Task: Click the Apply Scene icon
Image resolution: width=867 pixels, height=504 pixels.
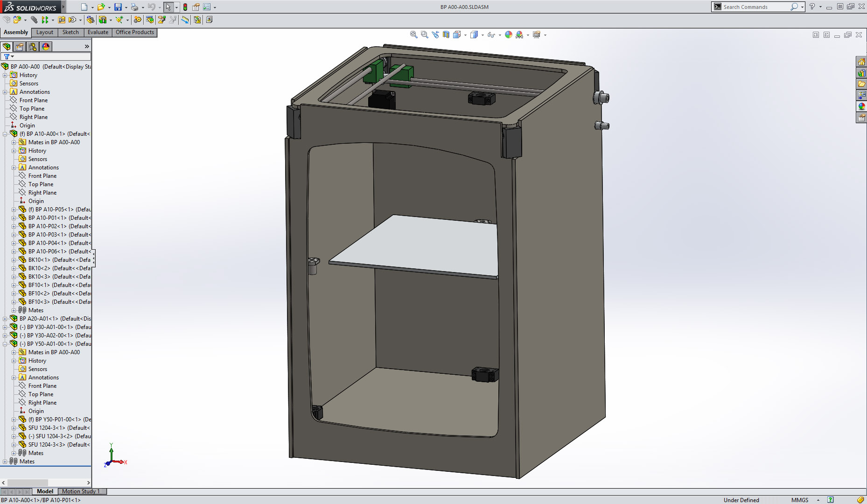Action: [x=519, y=35]
